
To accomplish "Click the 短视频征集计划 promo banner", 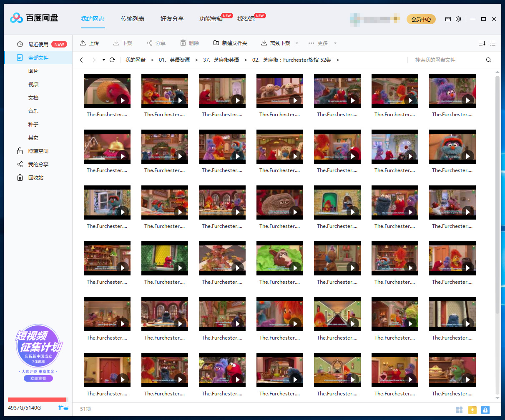I will tap(38, 346).
